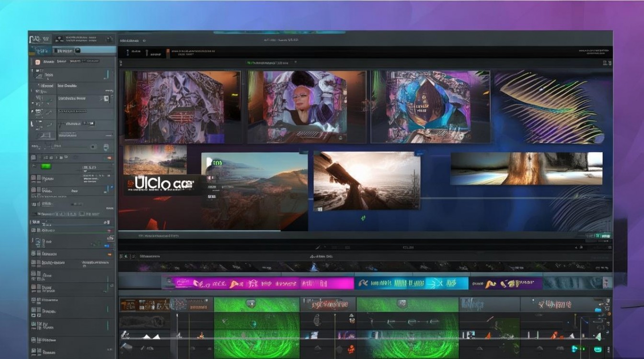Select the dark purple clip on the timeline
Viewport: 644px width, 359px height.
(x=506, y=283)
